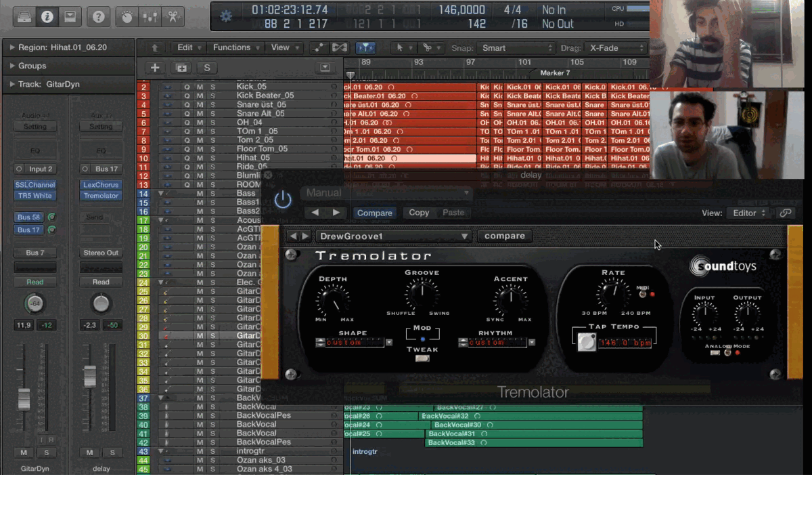Mute the Kick_05 track
This screenshot has width=812, height=508.
coord(200,87)
